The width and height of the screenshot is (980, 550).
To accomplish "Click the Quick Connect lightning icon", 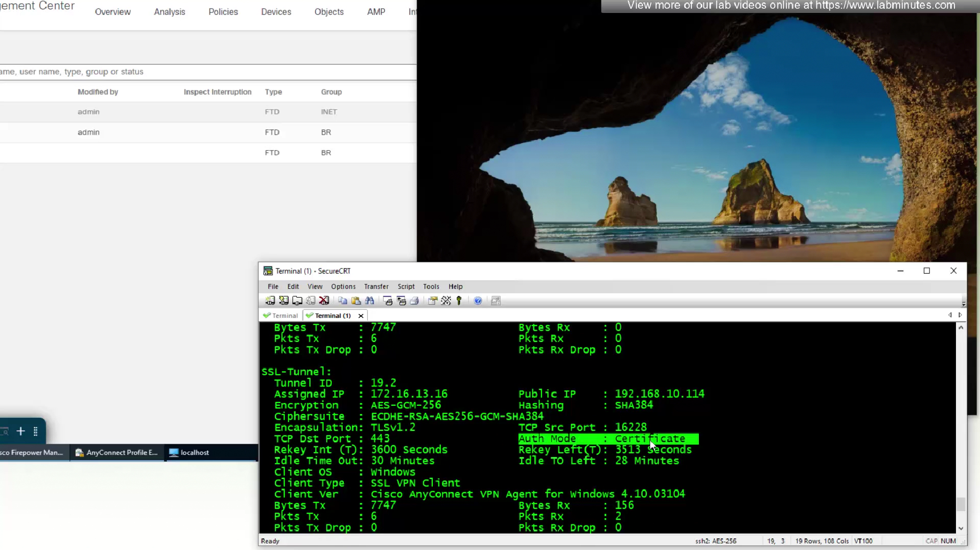I will 284,301.
